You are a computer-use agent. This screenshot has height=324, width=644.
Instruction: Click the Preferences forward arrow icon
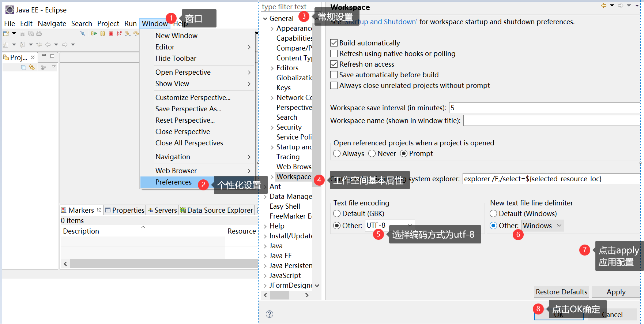pyautogui.click(x=621, y=5)
